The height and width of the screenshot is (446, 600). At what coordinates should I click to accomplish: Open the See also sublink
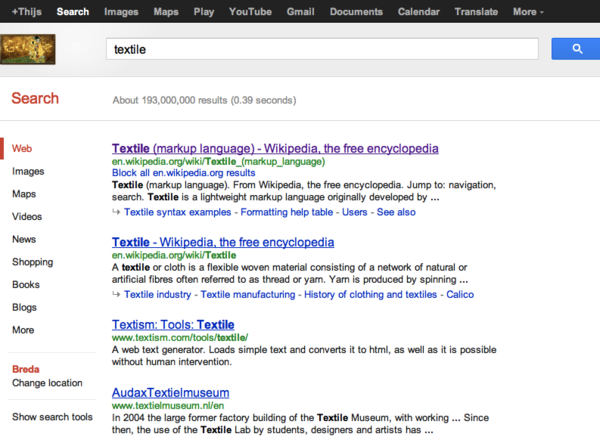(396, 212)
